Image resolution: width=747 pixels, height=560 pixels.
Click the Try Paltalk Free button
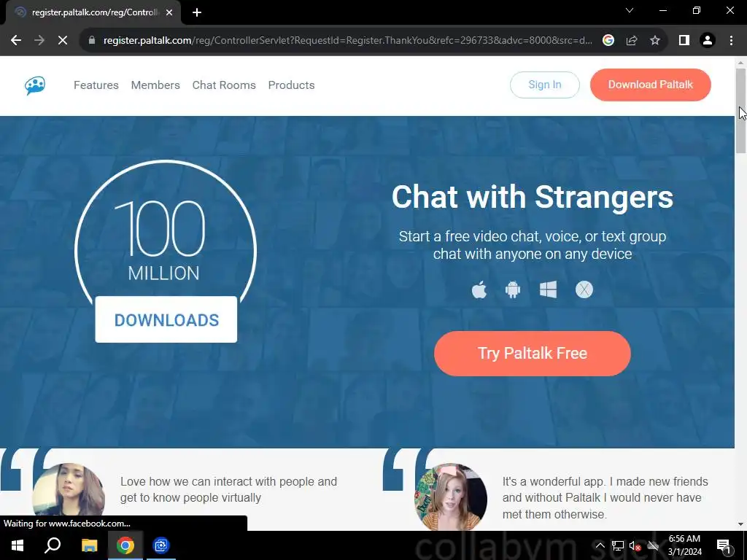pos(532,354)
